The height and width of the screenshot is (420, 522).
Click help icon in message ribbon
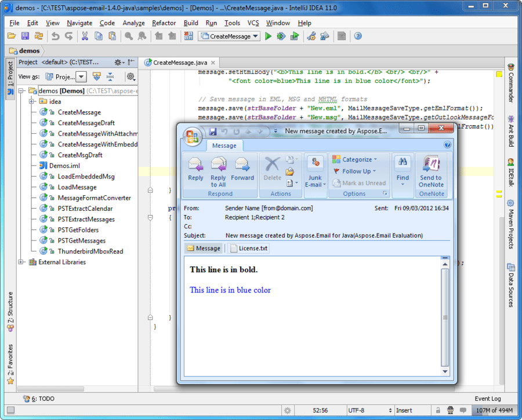[447, 144]
